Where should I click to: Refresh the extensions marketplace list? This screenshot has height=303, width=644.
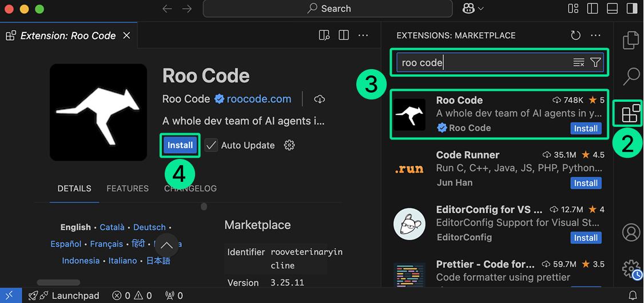click(x=576, y=35)
